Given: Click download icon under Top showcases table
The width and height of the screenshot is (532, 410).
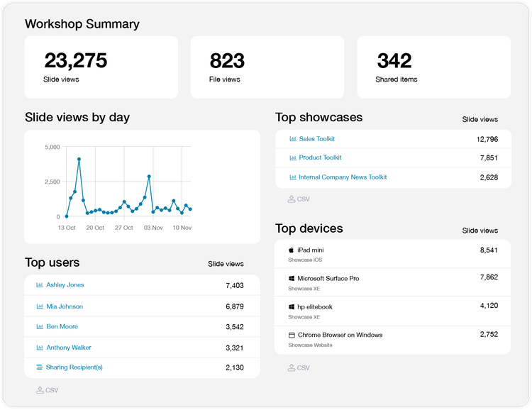Looking at the screenshot, I should point(292,199).
